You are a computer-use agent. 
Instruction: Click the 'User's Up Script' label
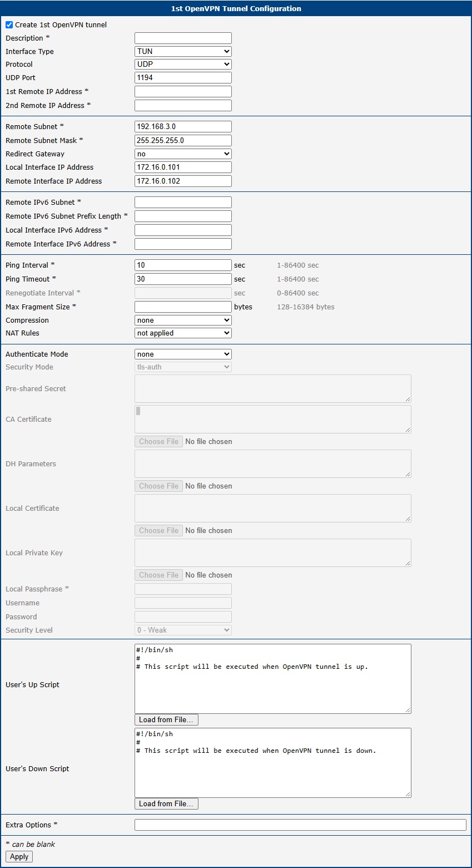tap(32, 684)
